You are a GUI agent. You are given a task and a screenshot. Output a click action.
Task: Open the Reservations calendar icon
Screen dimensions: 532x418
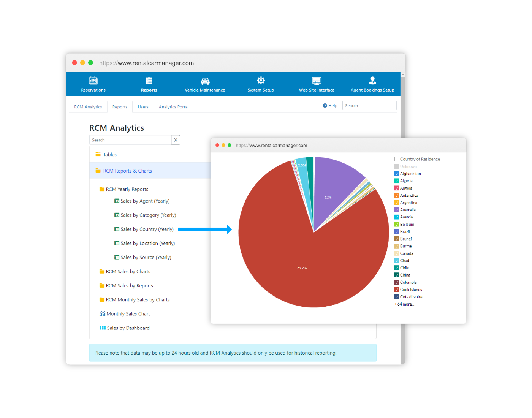click(x=93, y=81)
